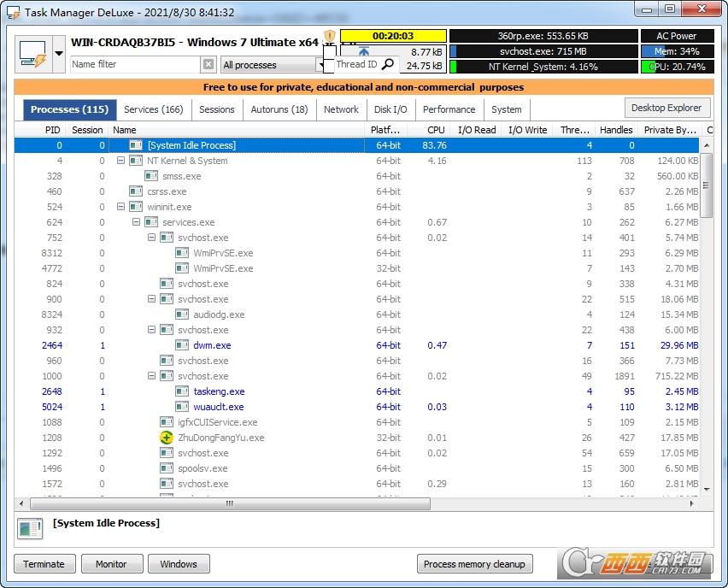The height and width of the screenshot is (588, 728).
Task: Click the WmiPrvSE.exe PID 8312 icon
Action: pyautogui.click(x=182, y=253)
